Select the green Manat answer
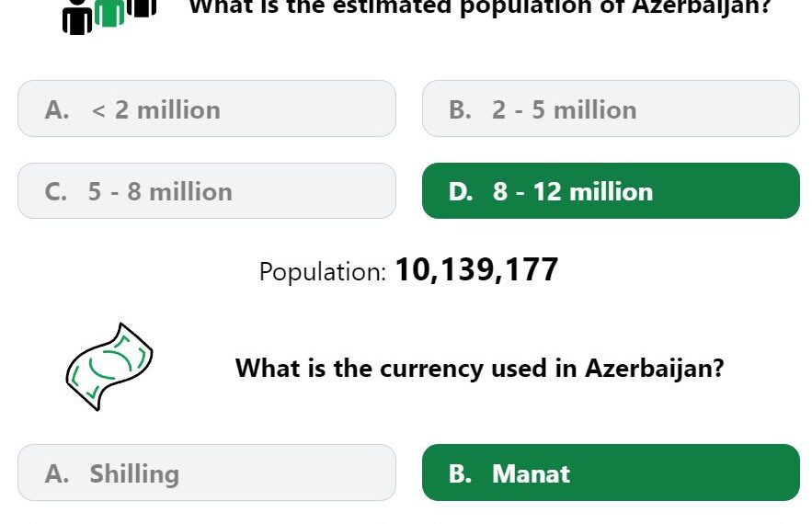This screenshot has width=812, height=524. point(612,473)
